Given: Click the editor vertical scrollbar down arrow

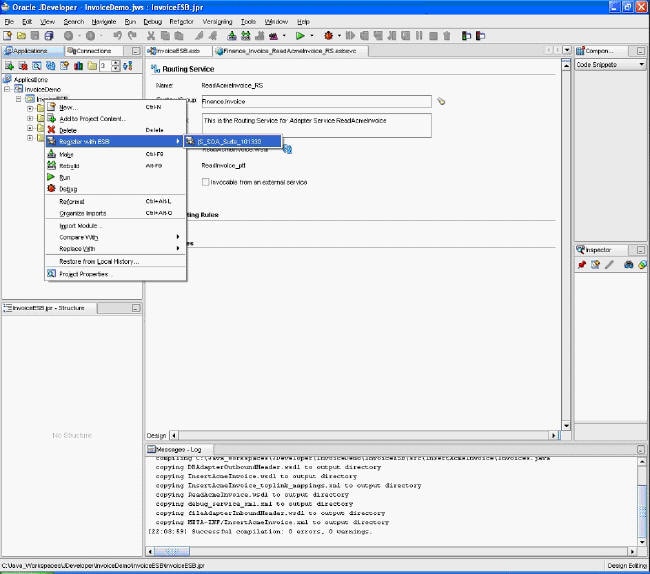Looking at the screenshot, I should [566, 426].
